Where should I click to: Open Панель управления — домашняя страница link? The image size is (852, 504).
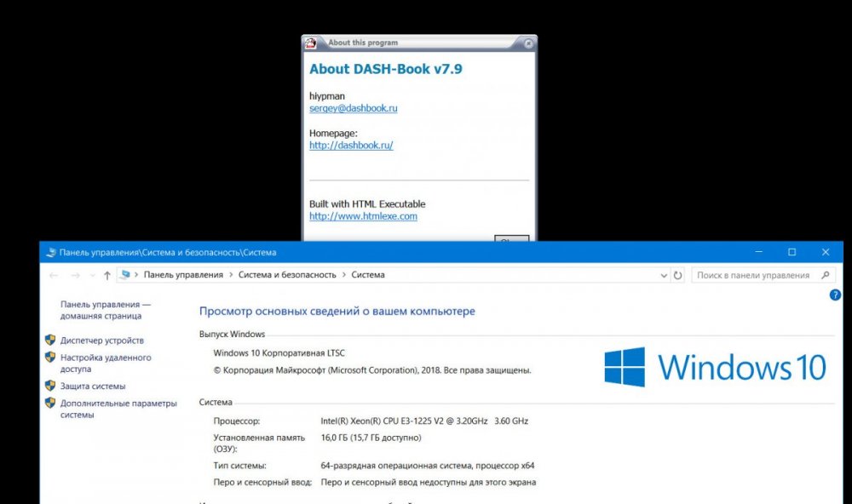(x=106, y=310)
